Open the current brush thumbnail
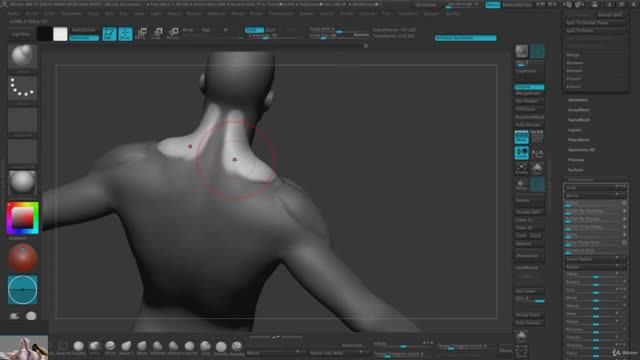The image size is (640, 360). click(22, 56)
